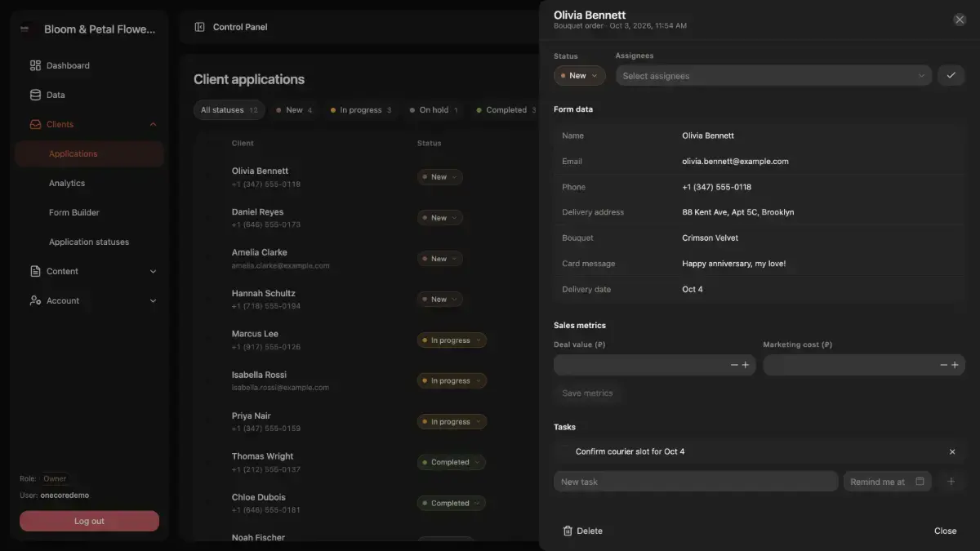Open calendar icon in Remind me at
Image resolution: width=980 pixels, height=551 pixels.
click(x=920, y=482)
